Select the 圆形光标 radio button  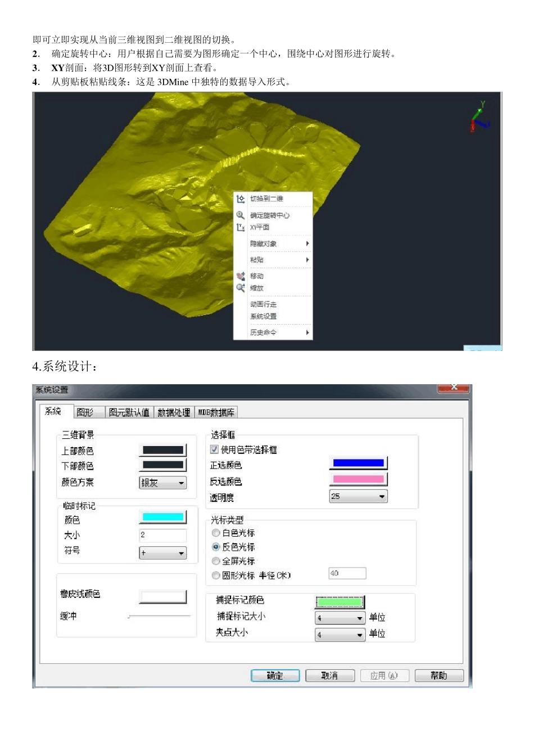216,575
